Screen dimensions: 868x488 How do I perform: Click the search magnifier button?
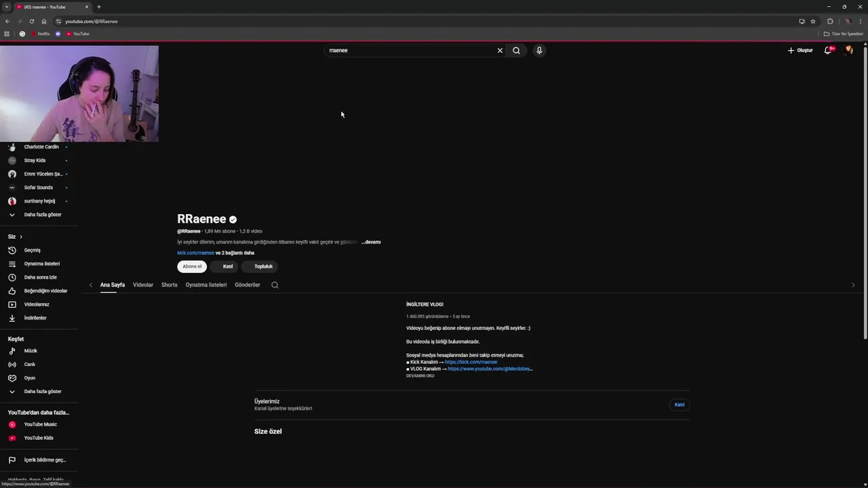tap(516, 50)
